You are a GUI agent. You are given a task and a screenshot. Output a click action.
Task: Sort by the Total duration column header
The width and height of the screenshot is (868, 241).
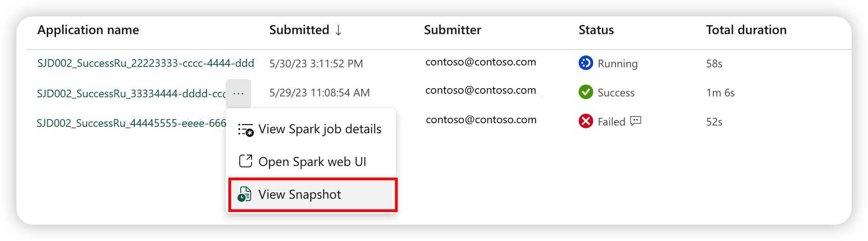click(x=746, y=30)
